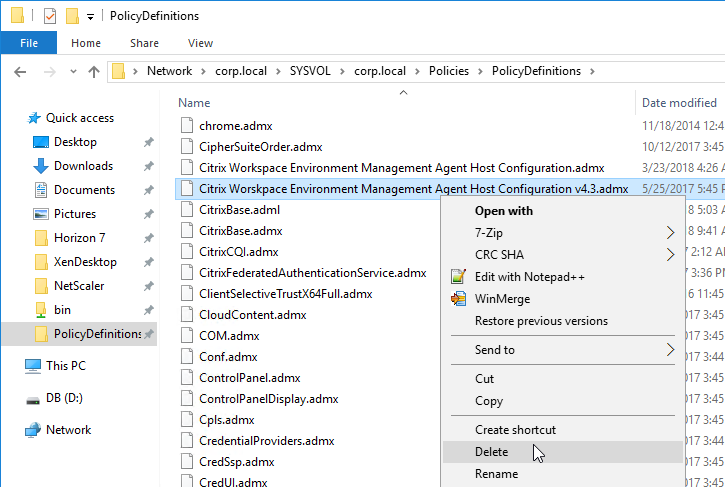Sort by Date modified column header

click(679, 103)
